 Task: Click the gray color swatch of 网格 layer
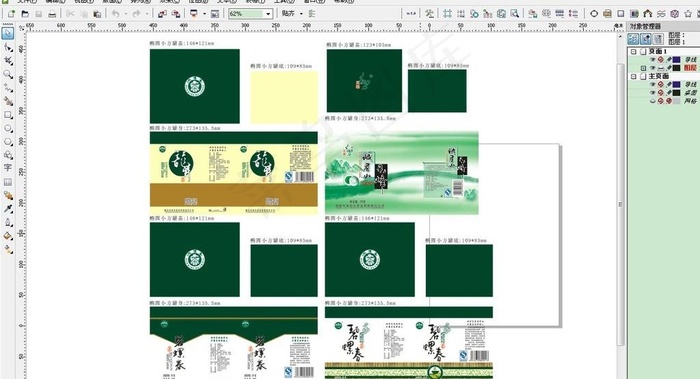(677, 101)
